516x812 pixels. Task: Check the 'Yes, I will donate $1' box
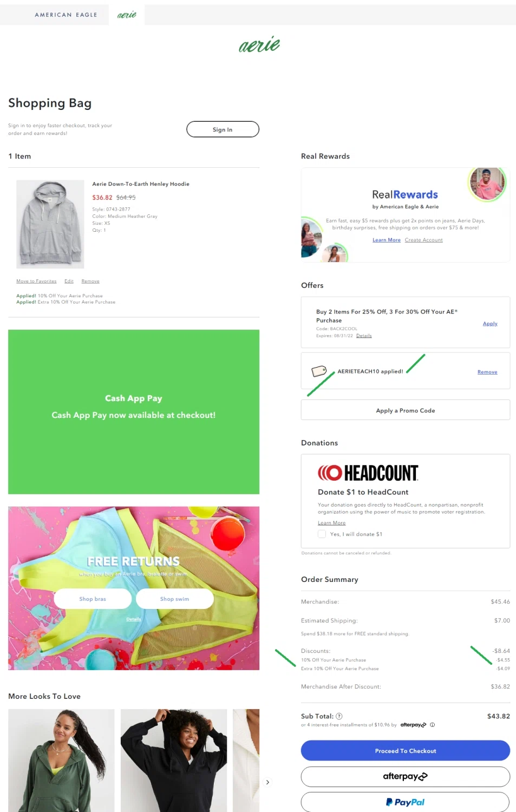tap(322, 534)
